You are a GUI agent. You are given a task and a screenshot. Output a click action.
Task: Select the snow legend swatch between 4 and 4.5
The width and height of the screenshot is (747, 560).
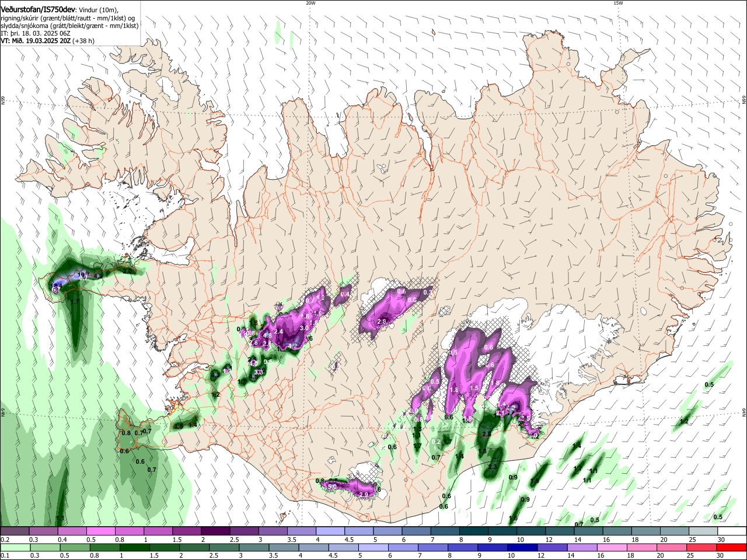330,531
